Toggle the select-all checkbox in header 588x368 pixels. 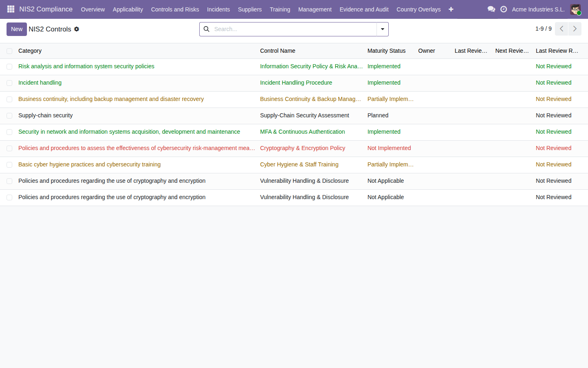coord(9,51)
